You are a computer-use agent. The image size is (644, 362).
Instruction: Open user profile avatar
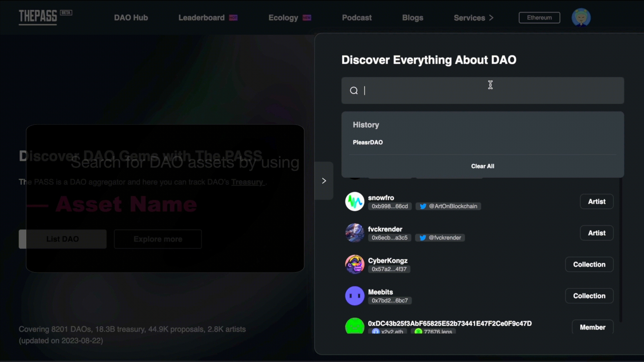(x=581, y=17)
